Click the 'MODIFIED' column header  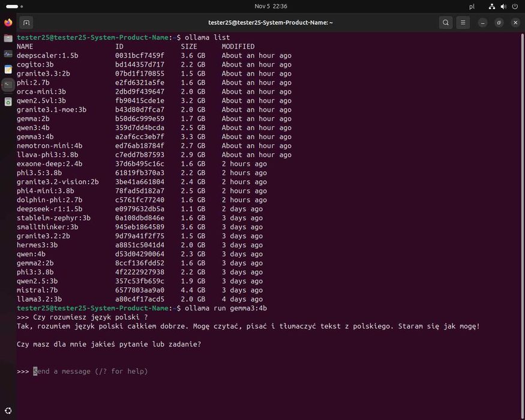pos(238,47)
